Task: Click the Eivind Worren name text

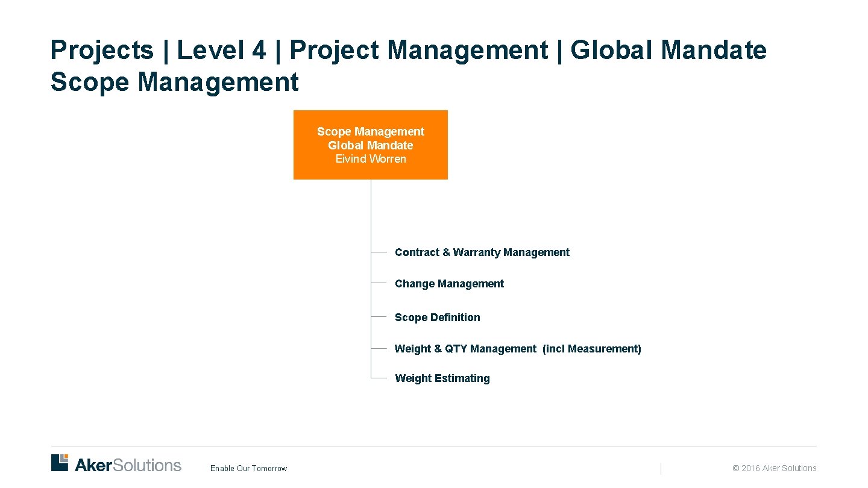Action: tap(370, 158)
